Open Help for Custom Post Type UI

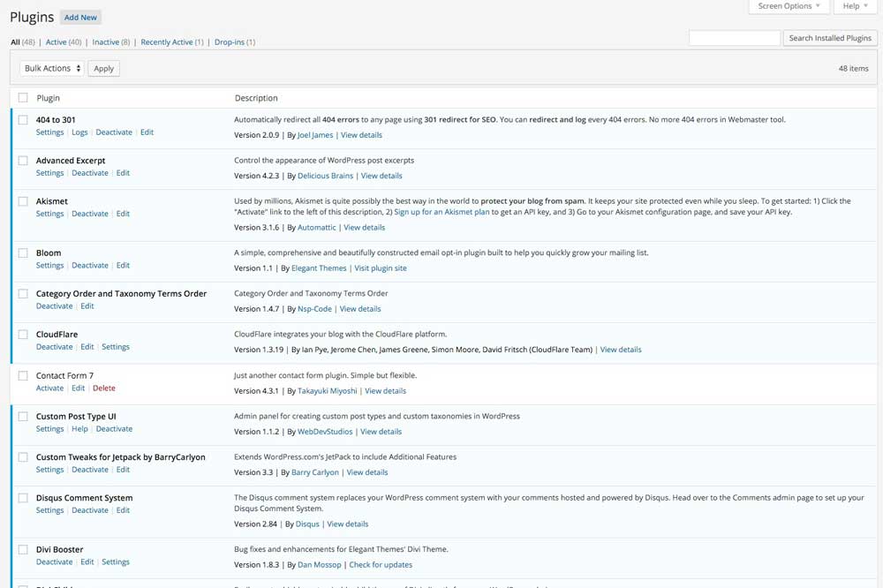point(79,428)
